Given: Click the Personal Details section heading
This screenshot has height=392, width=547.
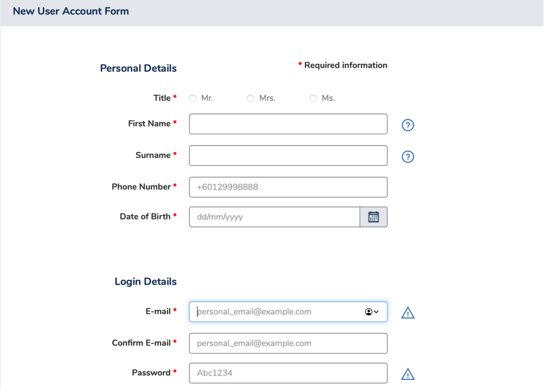Looking at the screenshot, I should click(x=138, y=68).
